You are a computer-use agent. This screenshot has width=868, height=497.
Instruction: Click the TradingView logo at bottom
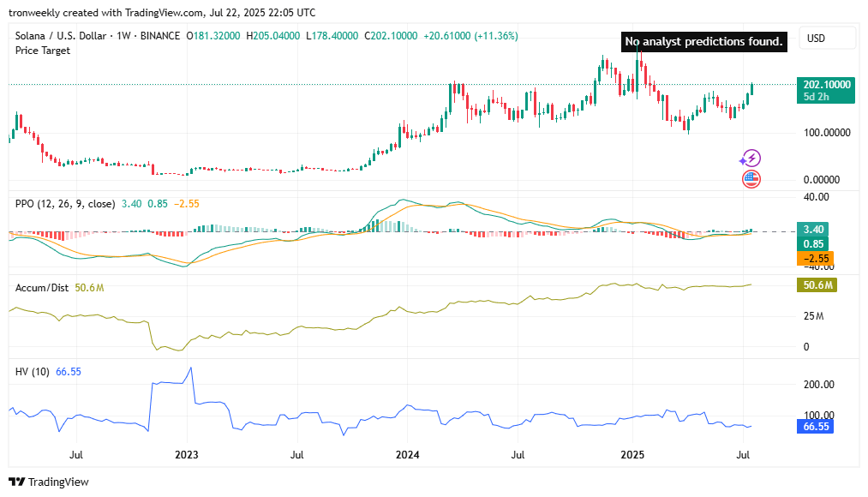tap(49, 482)
